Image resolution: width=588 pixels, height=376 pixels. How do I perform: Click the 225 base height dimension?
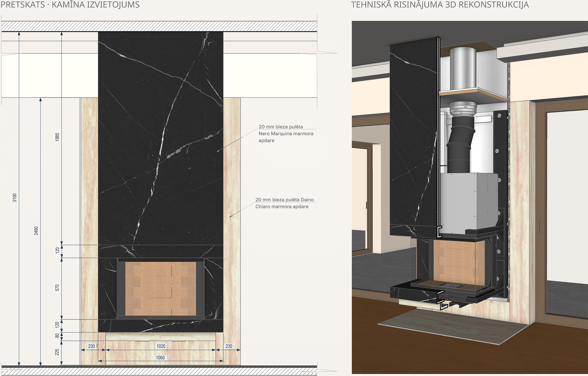[57, 352]
